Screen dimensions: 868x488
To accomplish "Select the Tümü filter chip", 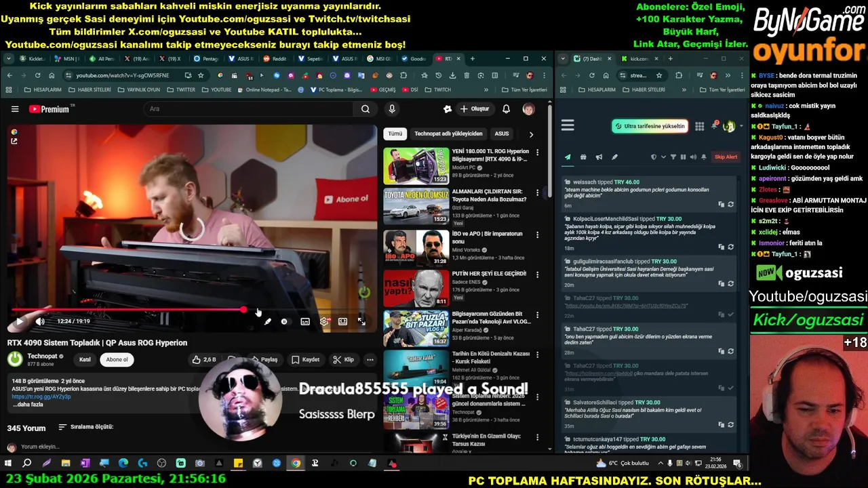I will pyautogui.click(x=395, y=134).
